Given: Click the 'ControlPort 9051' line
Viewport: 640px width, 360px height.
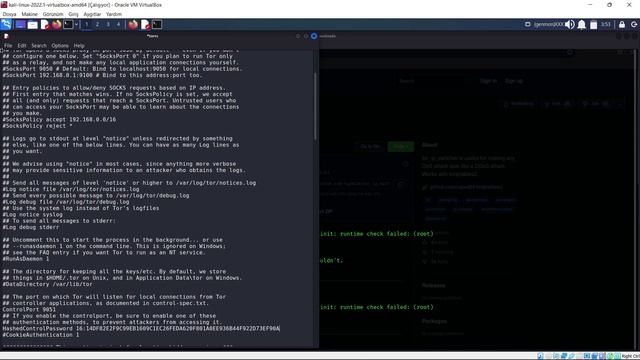Looking at the screenshot, I should pyautogui.click(x=29, y=309).
